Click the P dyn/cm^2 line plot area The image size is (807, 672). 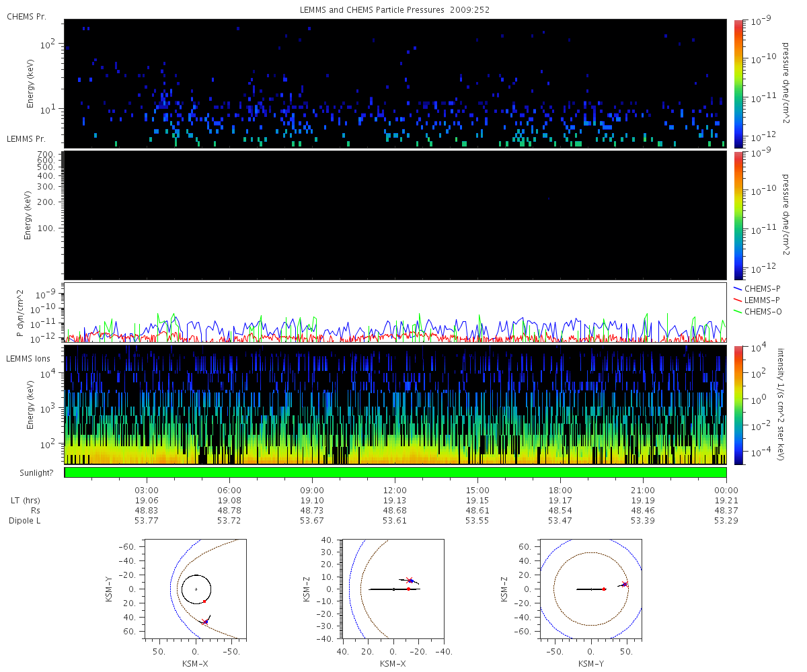tap(395, 312)
